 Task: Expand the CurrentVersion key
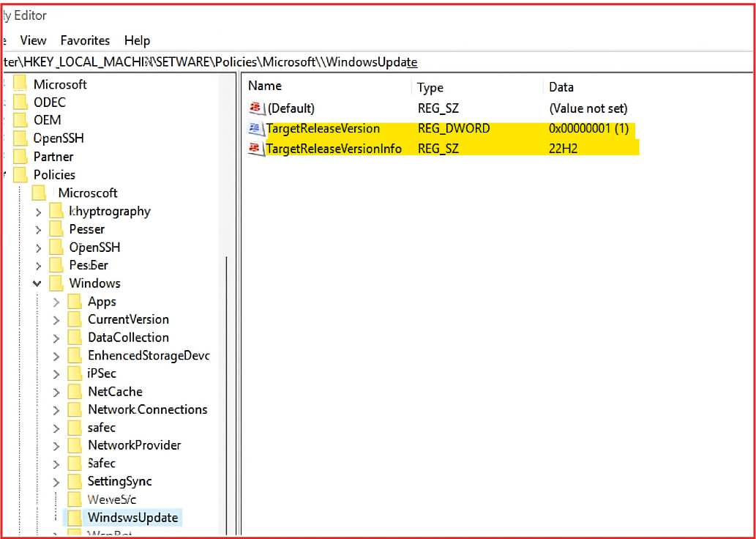[56, 321]
